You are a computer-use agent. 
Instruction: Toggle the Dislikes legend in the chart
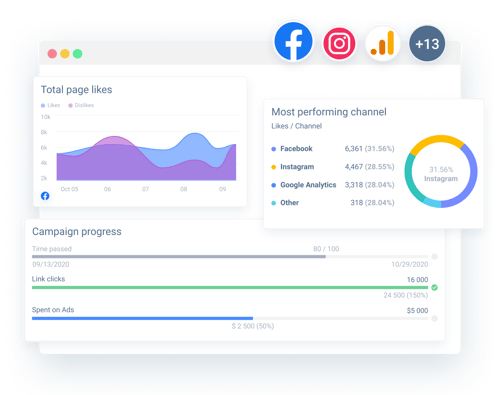[x=81, y=105]
